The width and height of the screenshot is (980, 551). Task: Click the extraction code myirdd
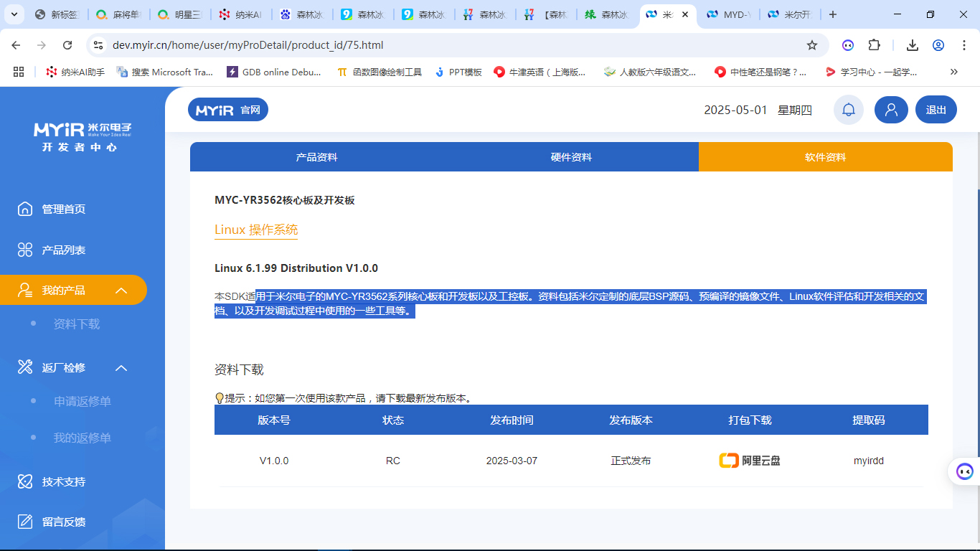[x=868, y=461]
